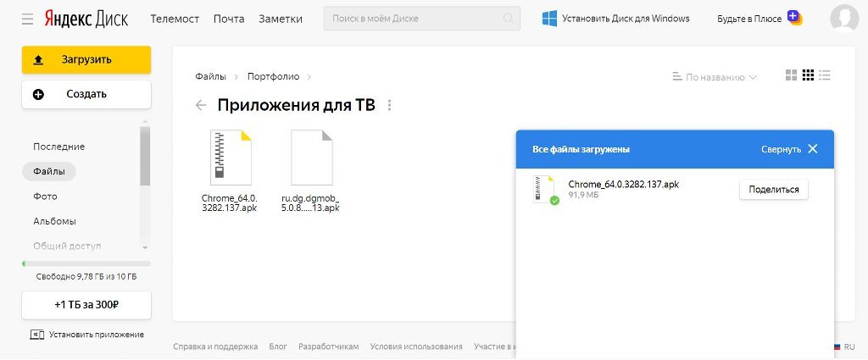The width and height of the screenshot is (868, 360).
Task: Click the Создать button
Action: pyautogui.click(x=86, y=94)
